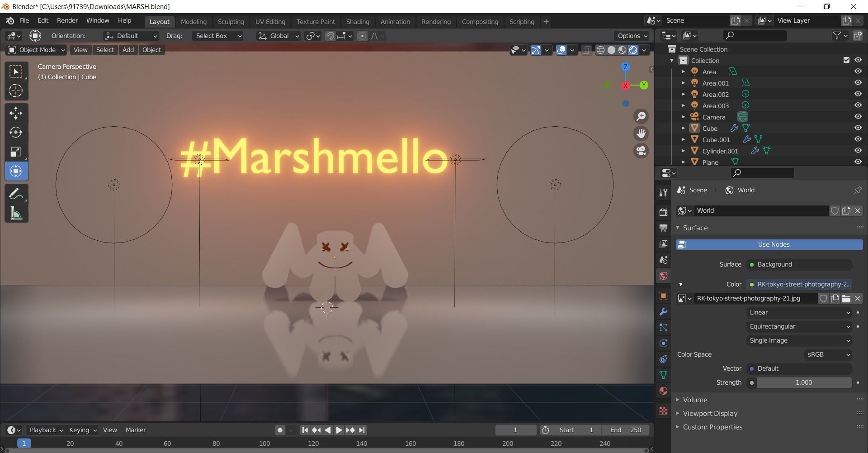
Task: Open the Output properties tab
Action: [x=663, y=228]
